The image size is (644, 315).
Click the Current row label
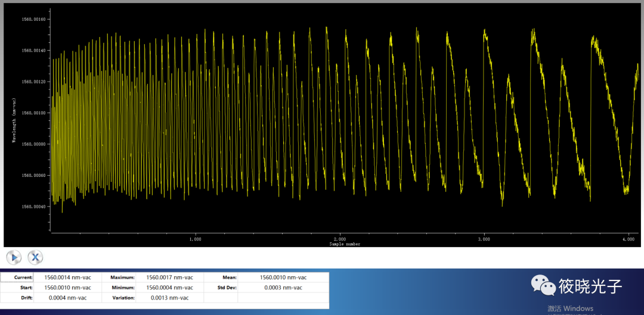point(23,277)
